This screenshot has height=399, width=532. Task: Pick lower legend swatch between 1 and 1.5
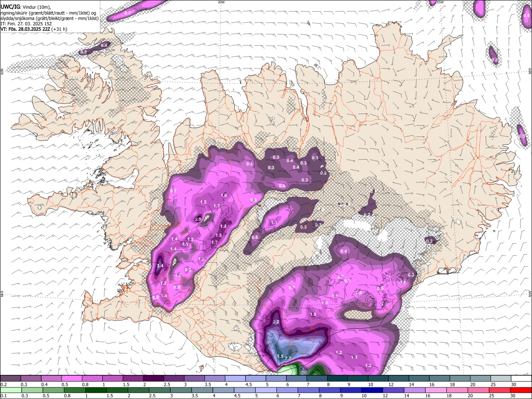[x=96, y=390]
